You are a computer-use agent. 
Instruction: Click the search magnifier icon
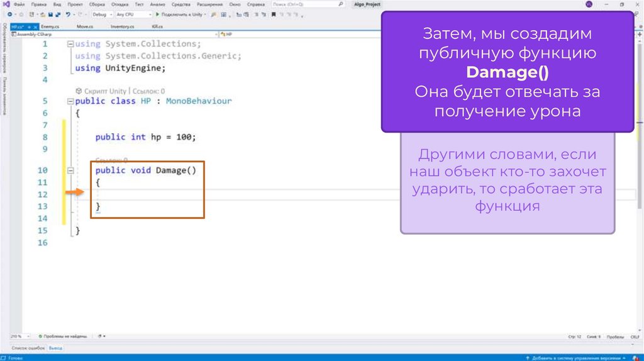point(340,4)
